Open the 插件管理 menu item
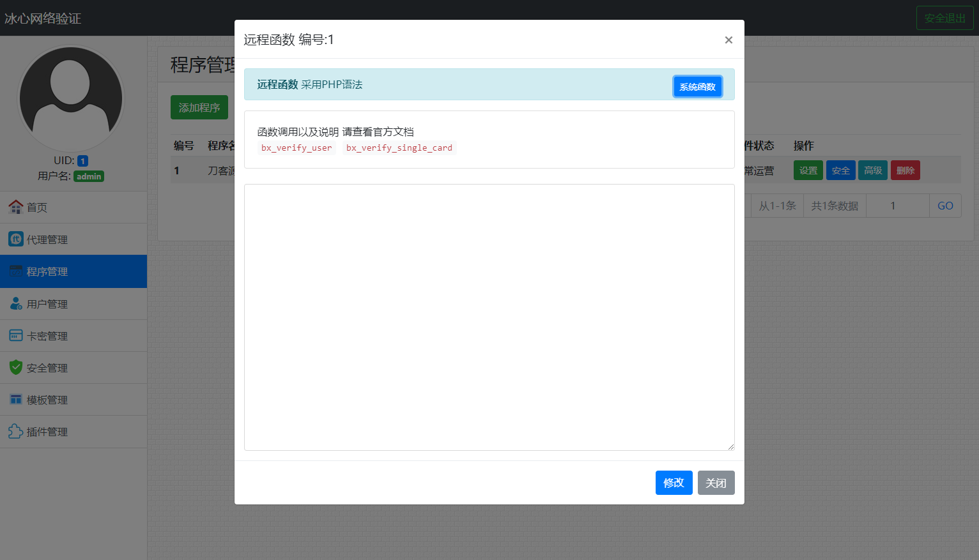The image size is (979, 560). (73, 432)
